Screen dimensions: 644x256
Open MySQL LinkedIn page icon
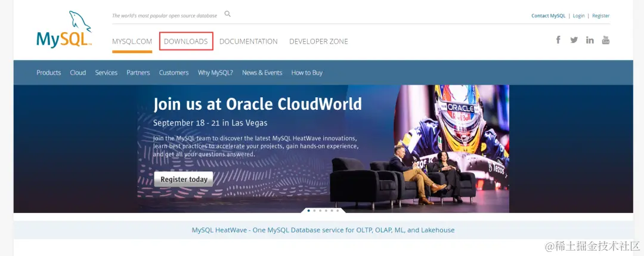click(590, 40)
